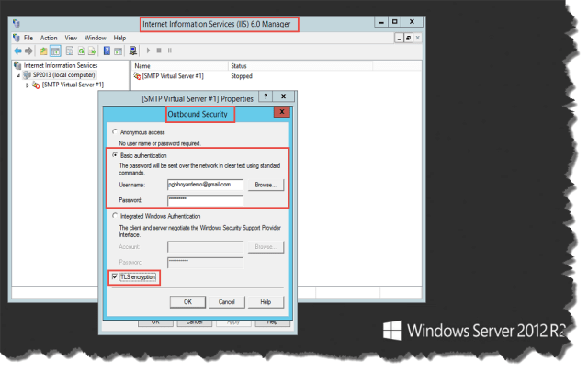Image resolution: width=588 pixels, height=372 pixels.
Task: Click the Back arrow toolbar icon
Action: click(17, 51)
